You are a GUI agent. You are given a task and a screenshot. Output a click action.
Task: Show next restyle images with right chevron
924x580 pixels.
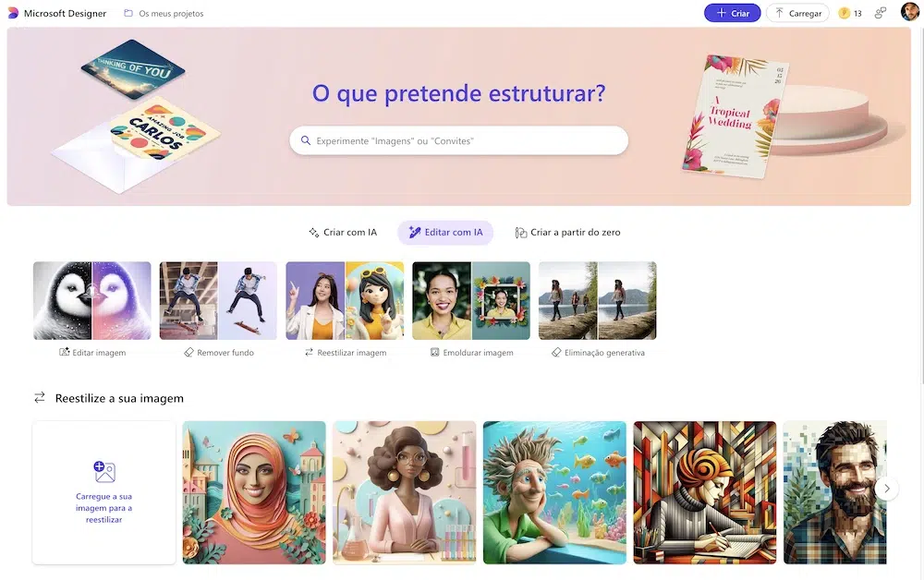(886, 489)
